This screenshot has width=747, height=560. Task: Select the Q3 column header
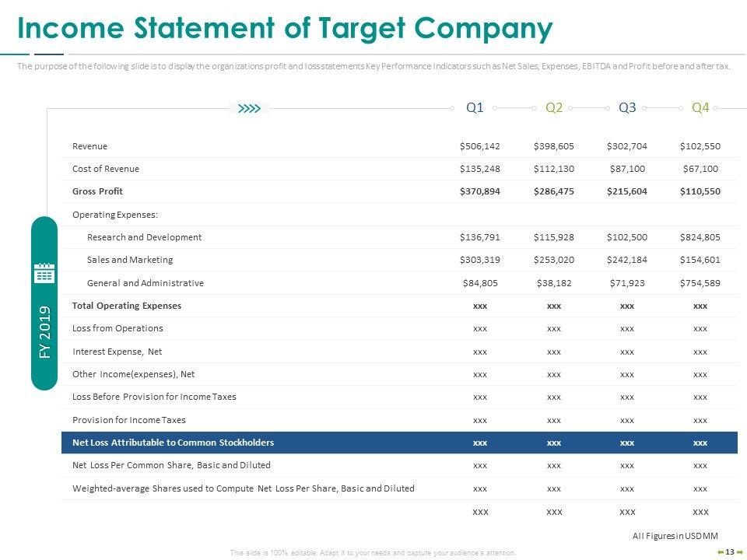click(x=627, y=108)
